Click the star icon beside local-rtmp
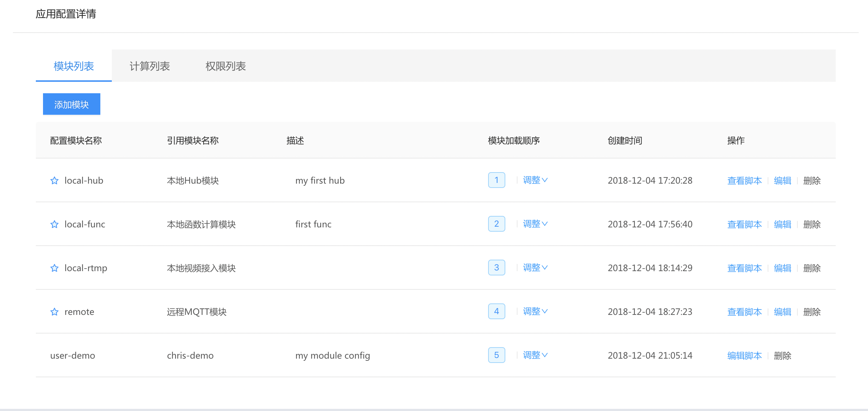This screenshot has height=411, width=868. pos(54,268)
